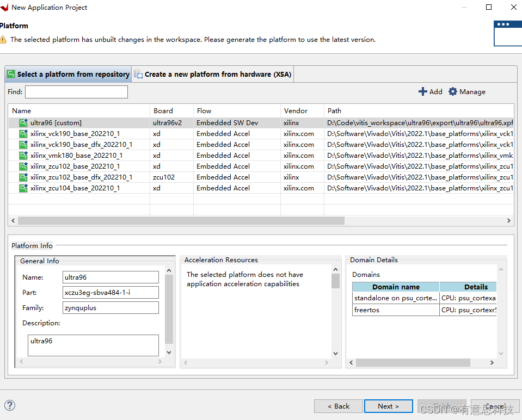Click the Part field xczu3eg-sbva484-1-i
The width and height of the screenshot is (522, 420).
pos(110,293)
